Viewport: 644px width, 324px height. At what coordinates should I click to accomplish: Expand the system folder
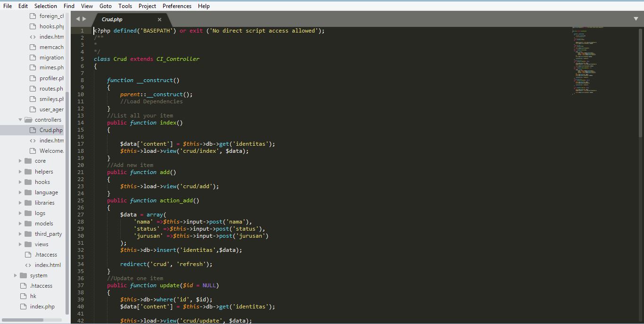coord(16,275)
